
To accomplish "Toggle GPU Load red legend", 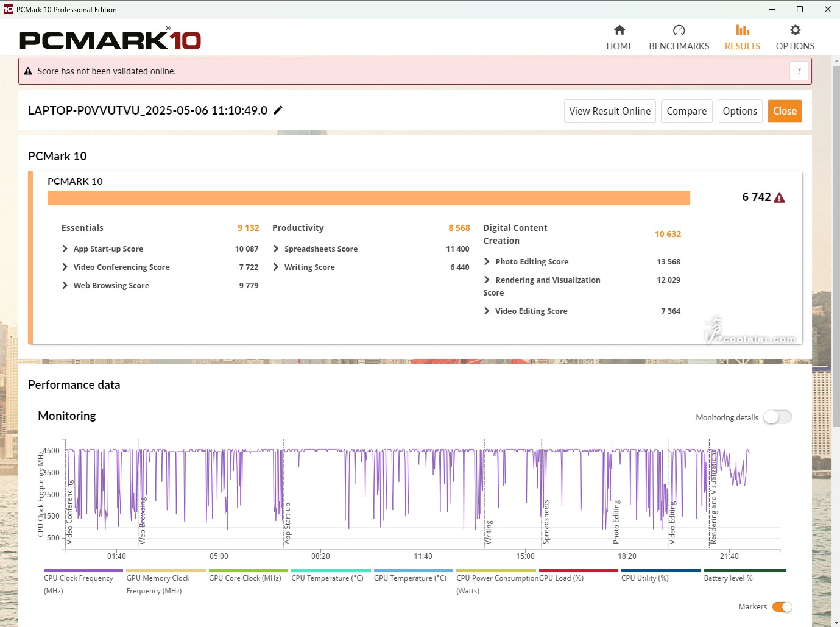I will click(x=578, y=576).
